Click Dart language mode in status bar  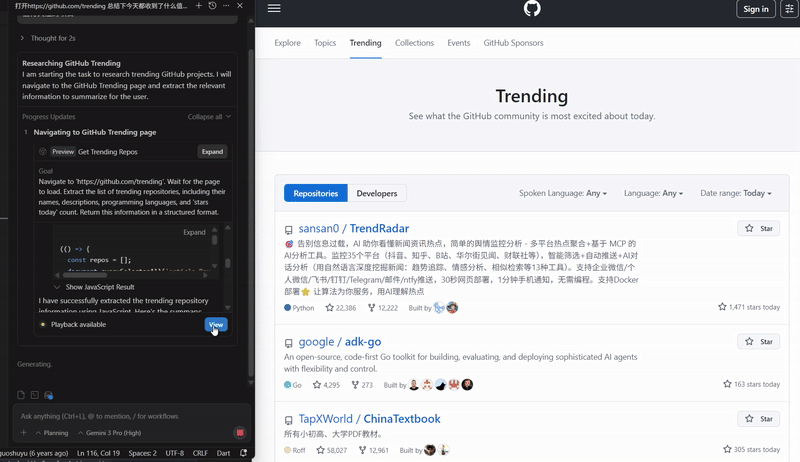pyautogui.click(x=223, y=453)
